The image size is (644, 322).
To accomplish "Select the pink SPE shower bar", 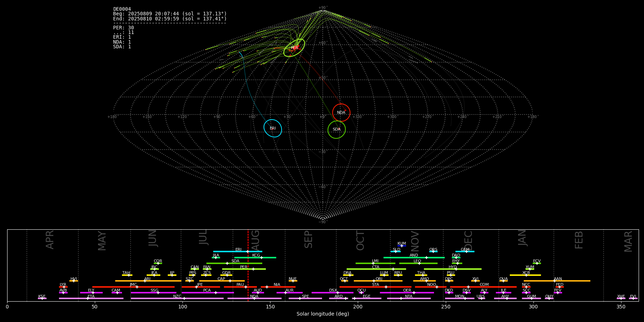I will click(305, 298).
